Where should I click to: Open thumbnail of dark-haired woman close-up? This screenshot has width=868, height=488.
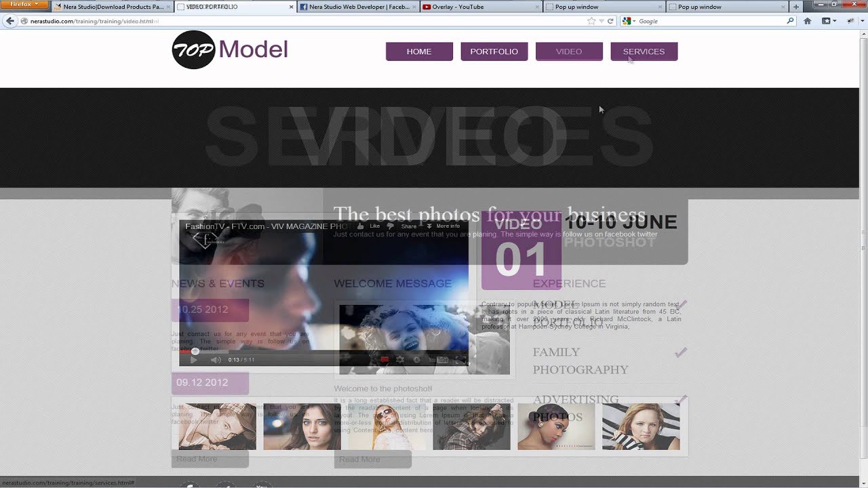tap(302, 427)
